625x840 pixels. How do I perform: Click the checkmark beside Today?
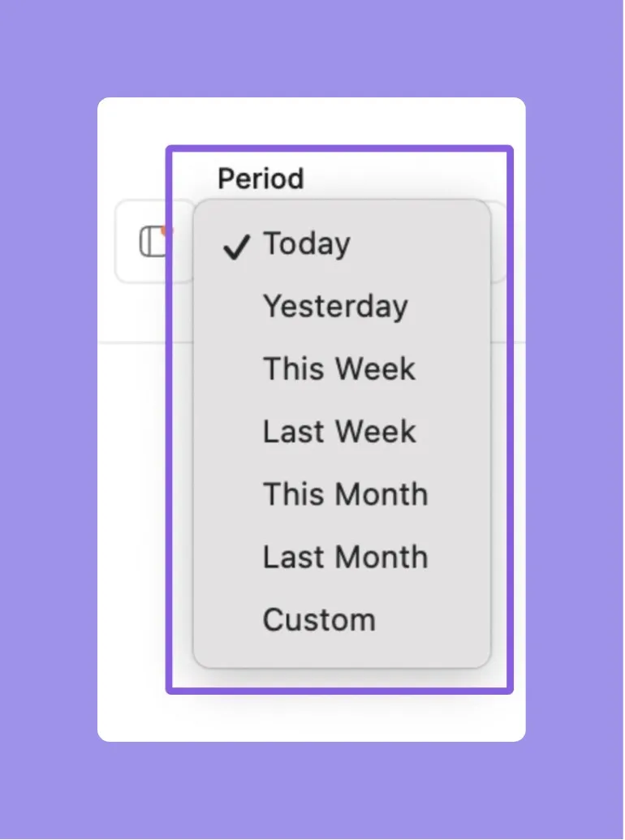(x=236, y=247)
